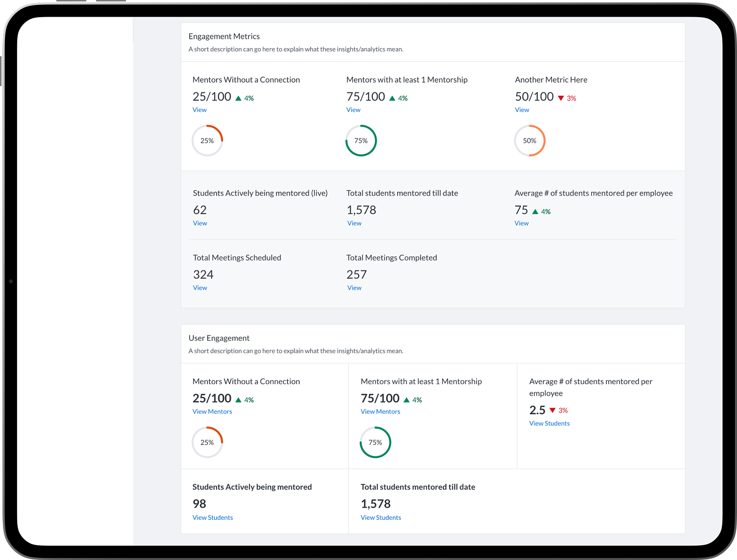Open View Students under Students Actively being mentored
737x560 pixels.
[213, 518]
